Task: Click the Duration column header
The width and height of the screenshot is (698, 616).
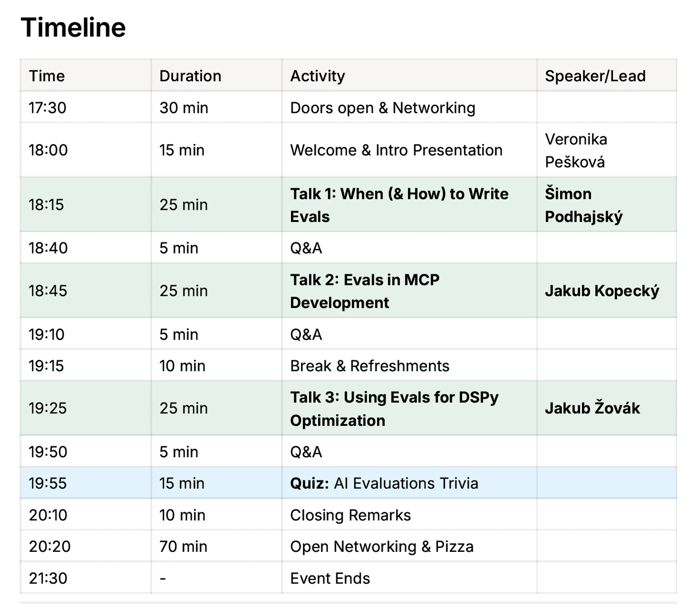Action: point(190,76)
